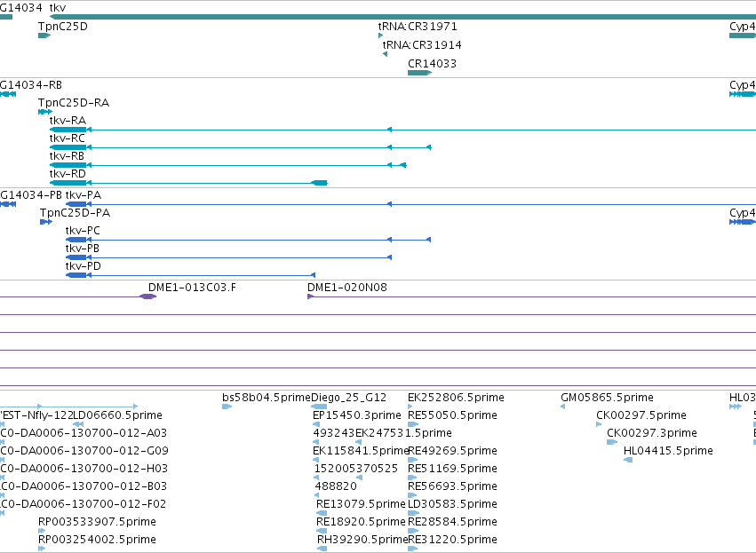Select the C0-DA0006-130700-012-G09 EST label

point(84,451)
